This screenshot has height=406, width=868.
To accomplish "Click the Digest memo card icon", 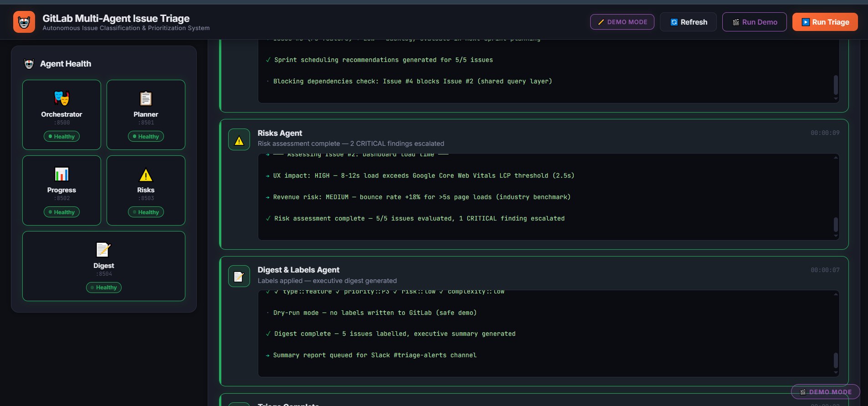I will coord(104,249).
